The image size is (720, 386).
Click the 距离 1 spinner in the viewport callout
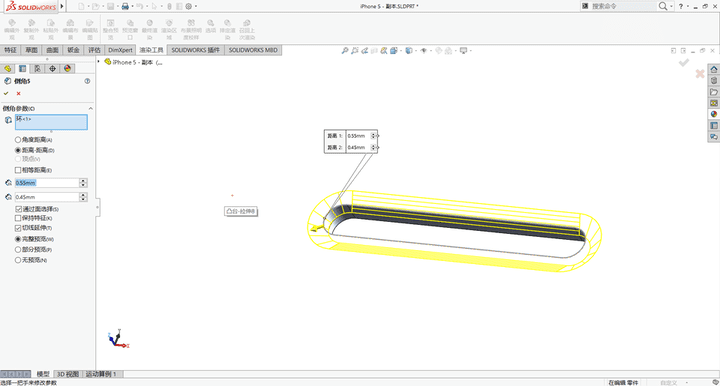pyautogui.click(x=373, y=136)
